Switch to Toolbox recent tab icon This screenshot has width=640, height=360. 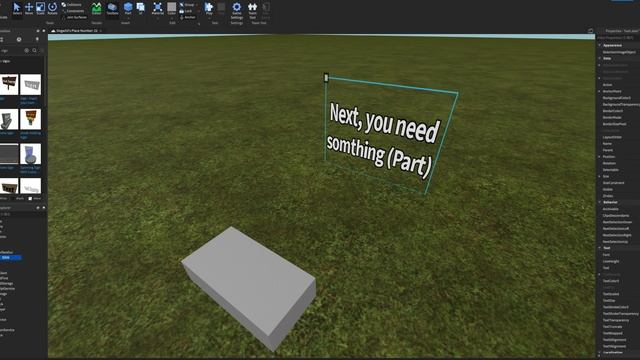(x=19, y=40)
